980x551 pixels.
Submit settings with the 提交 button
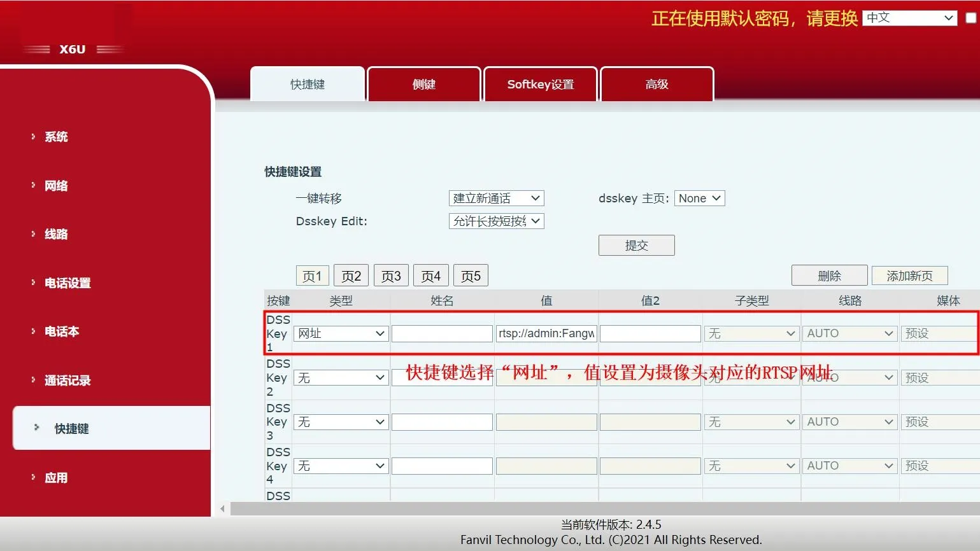(636, 245)
